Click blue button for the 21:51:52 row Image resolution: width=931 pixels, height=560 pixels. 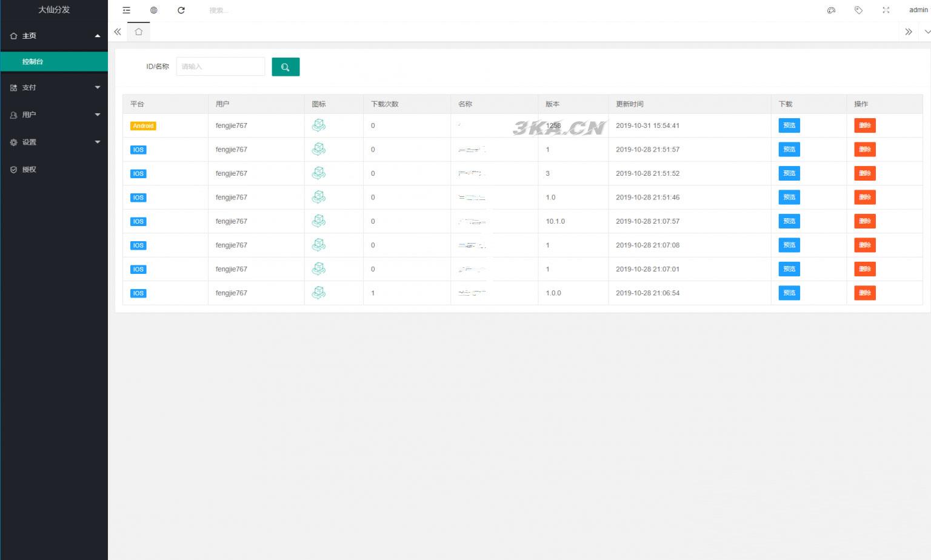point(789,173)
